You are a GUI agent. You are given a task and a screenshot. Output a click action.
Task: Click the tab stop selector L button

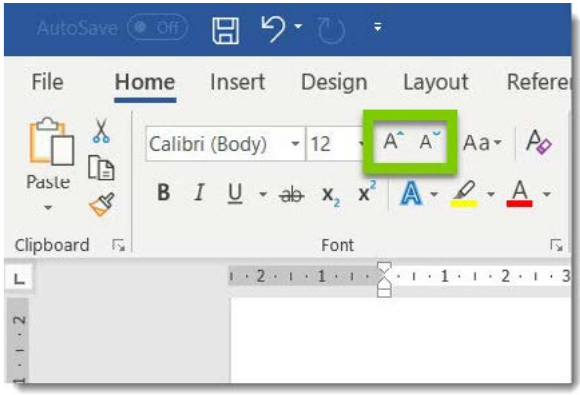pos(18,278)
